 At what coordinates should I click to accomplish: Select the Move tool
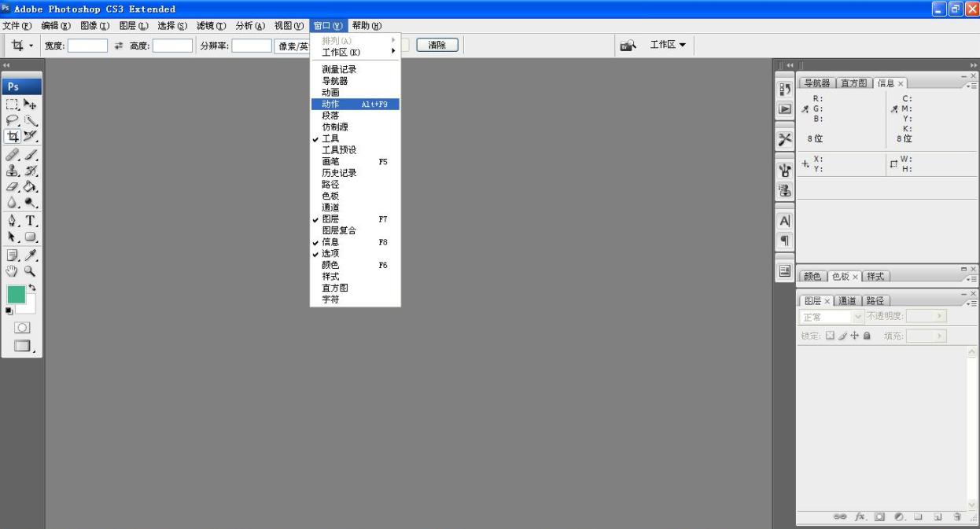pos(30,104)
